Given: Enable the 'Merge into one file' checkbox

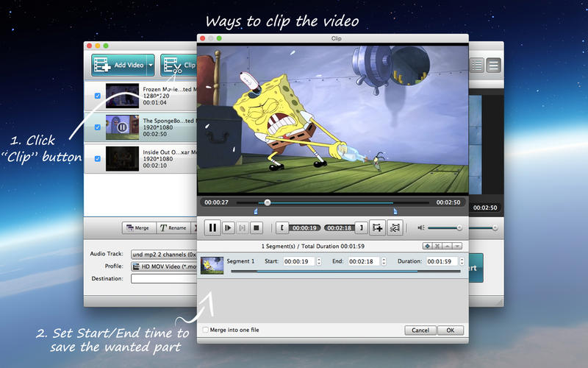Looking at the screenshot, I should point(206,330).
